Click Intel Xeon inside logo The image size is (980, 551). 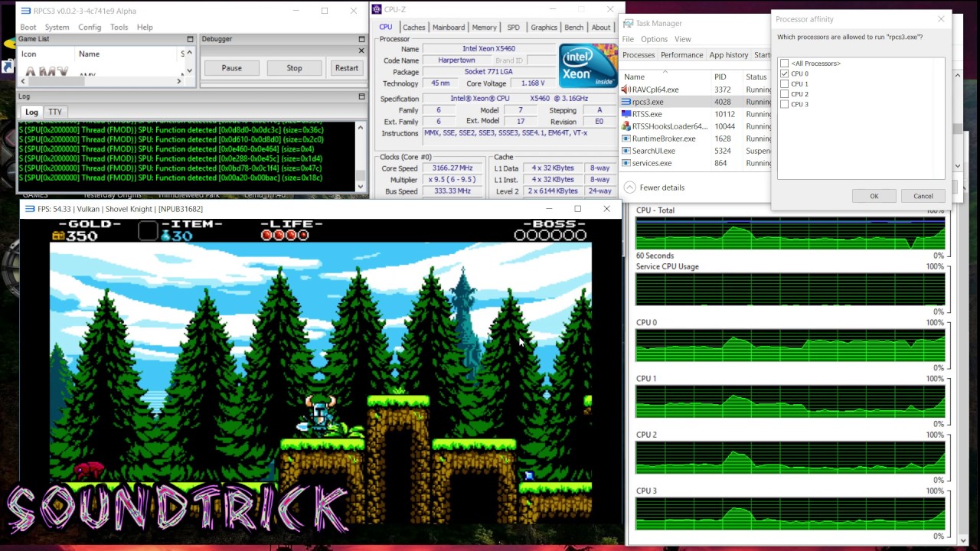[x=588, y=65]
